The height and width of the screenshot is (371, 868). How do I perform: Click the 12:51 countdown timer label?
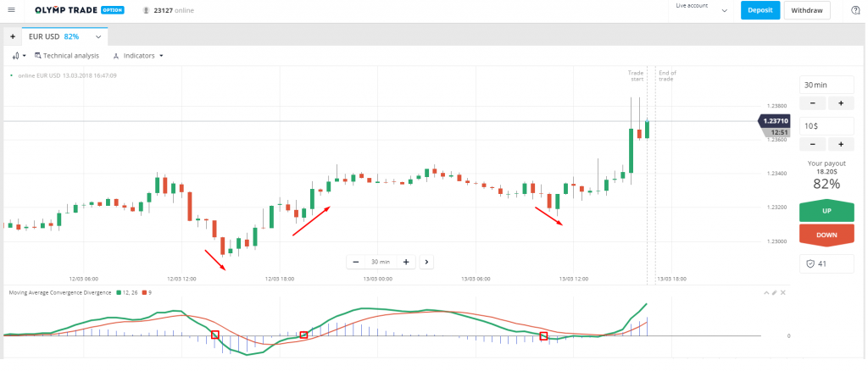click(778, 132)
